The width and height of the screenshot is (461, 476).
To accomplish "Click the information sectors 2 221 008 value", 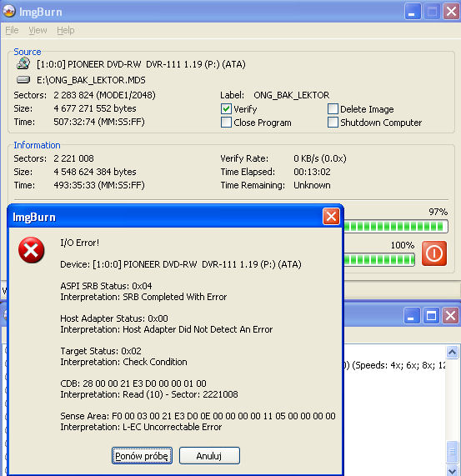I will click(73, 158).
